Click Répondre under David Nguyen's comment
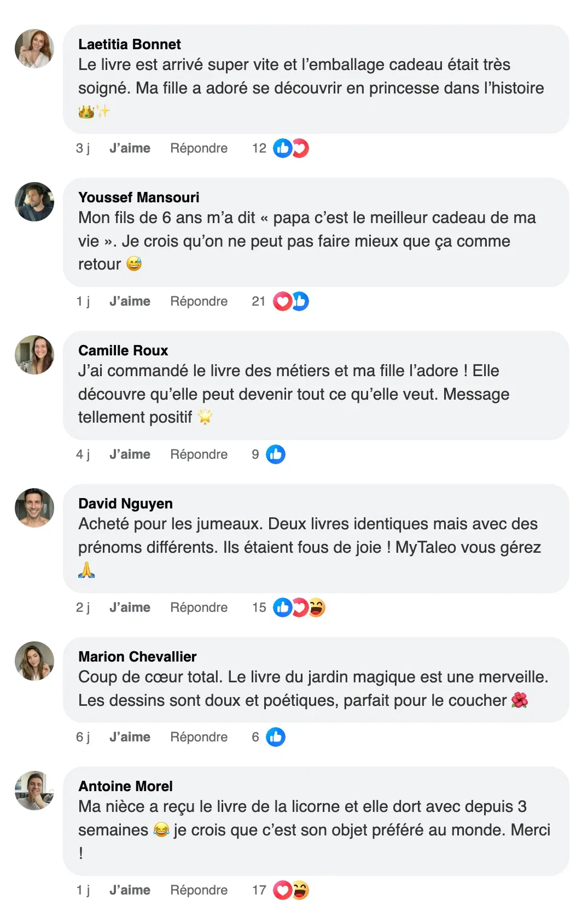 pos(199,607)
